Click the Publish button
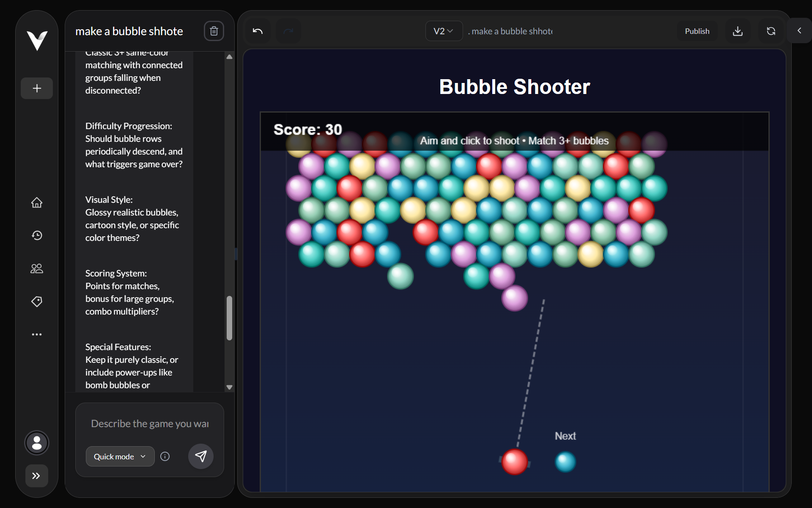Screen dimensions: 812x508 click(697, 31)
